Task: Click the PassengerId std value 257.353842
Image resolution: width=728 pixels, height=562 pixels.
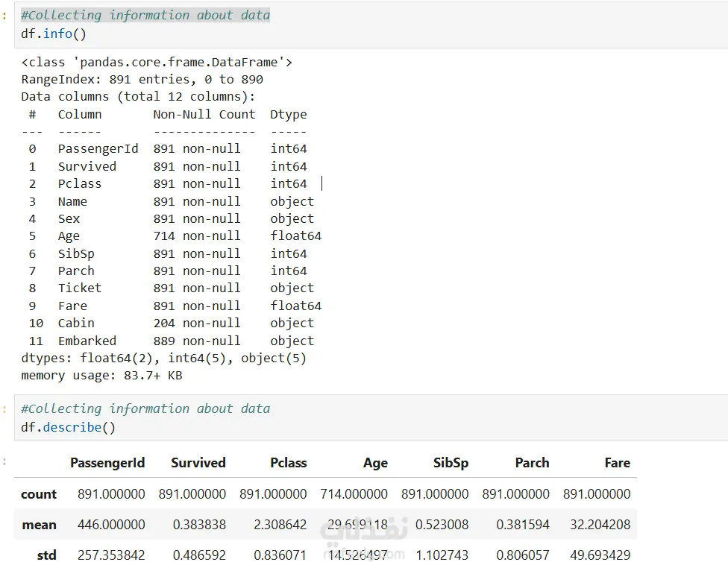Action: click(111, 555)
